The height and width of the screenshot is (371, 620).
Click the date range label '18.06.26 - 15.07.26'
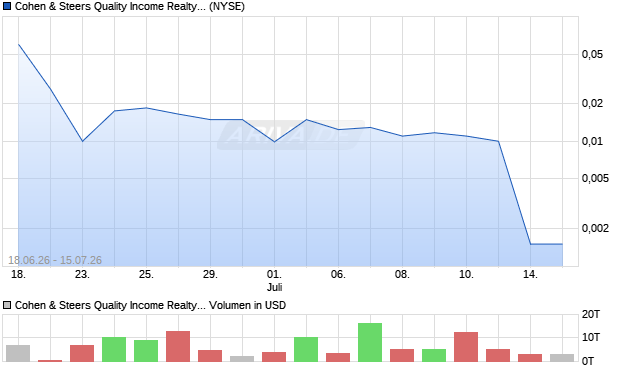[55, 260]
